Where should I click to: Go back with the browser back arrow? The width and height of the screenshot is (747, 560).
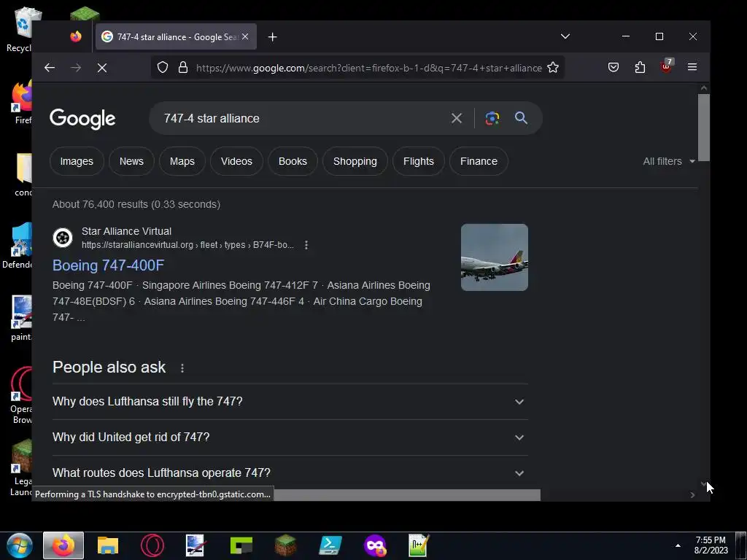(x=50, y=68)
